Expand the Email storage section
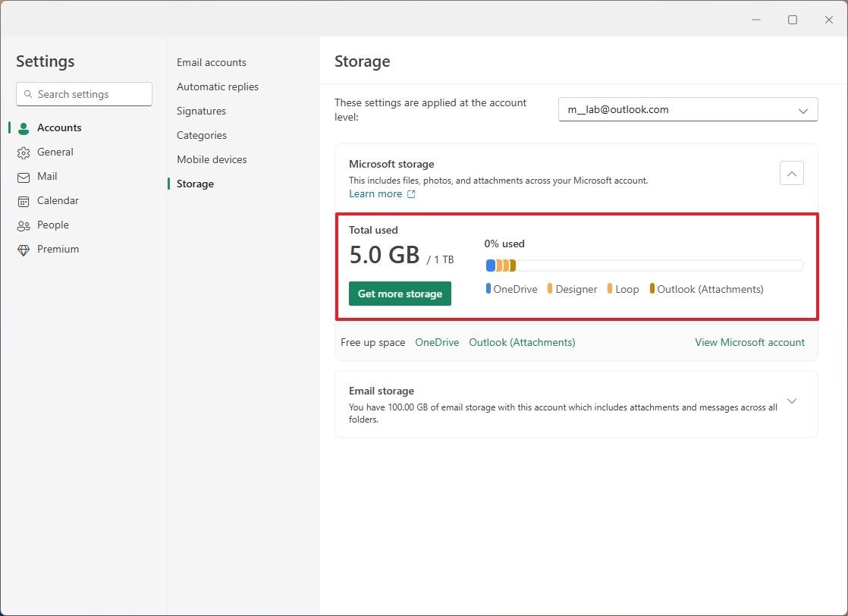This screenshot has height=616, width=848. (x=791, y=401)
